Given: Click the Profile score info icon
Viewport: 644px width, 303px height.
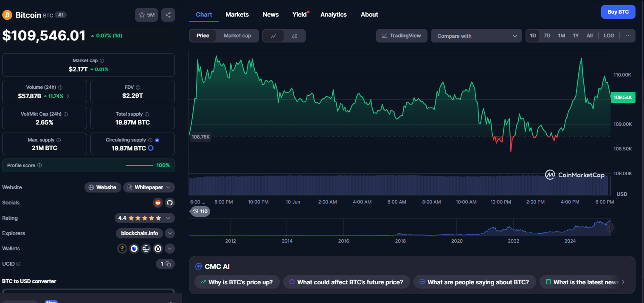Looking at the screenshot, I should [39, 165].
